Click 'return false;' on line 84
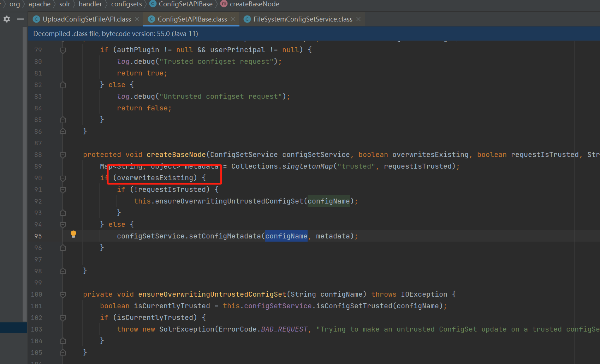 [144, 108]
